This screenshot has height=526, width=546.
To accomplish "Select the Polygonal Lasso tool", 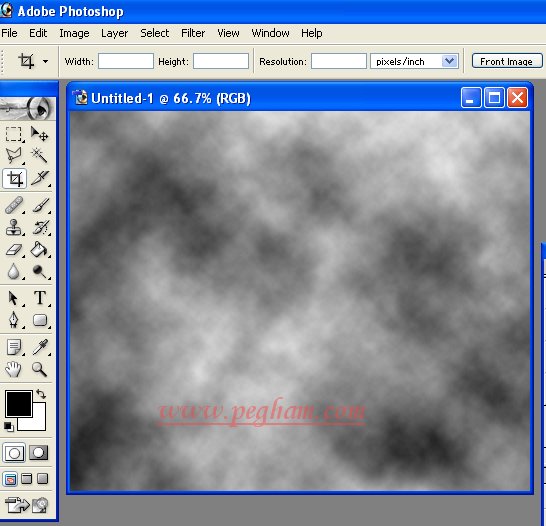I will pos(14,156).
